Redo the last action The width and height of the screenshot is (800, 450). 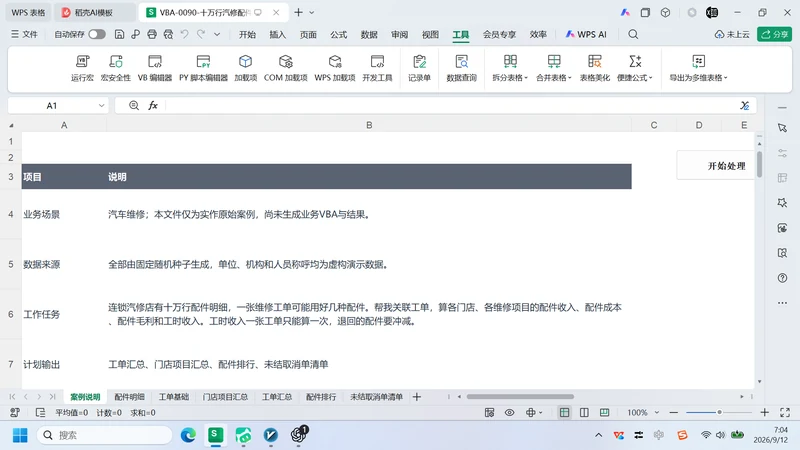(x=201, y=34)
